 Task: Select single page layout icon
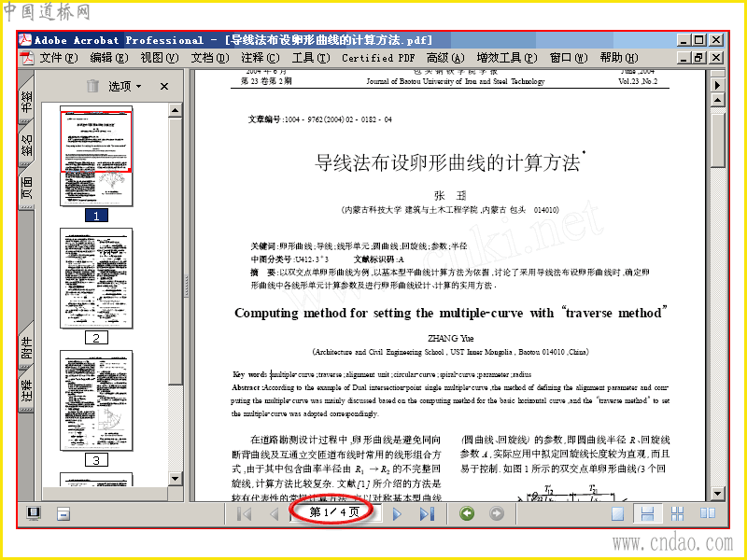618,514
